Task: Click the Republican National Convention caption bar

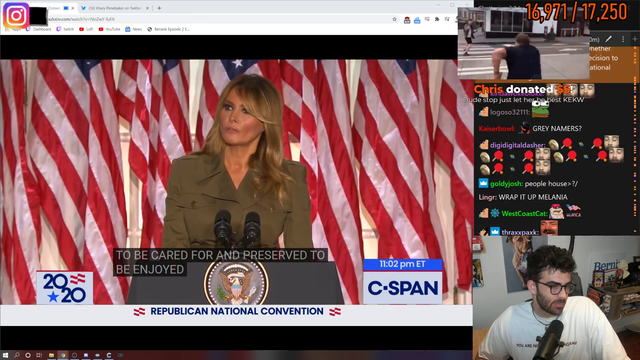Action: click(237, 311)
